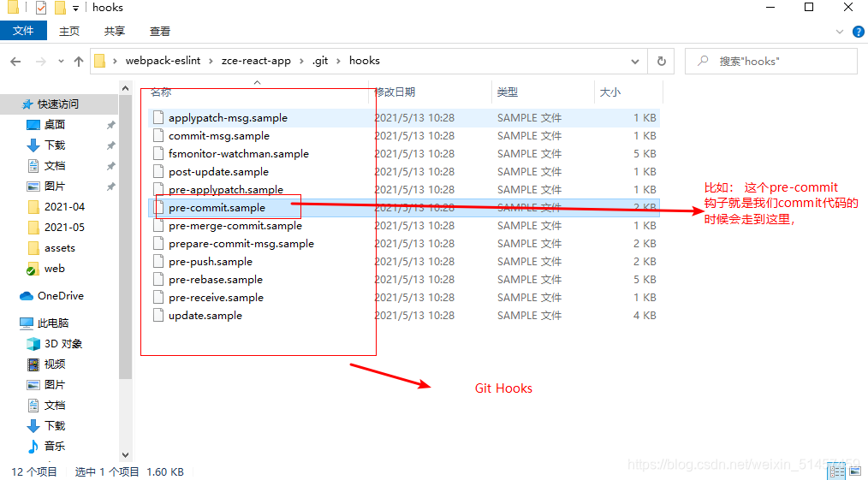Image resolution: width=868 pixels, height=480 pixels.
Task: Switch to the 主页 ribbon tab
Action: 69,32
